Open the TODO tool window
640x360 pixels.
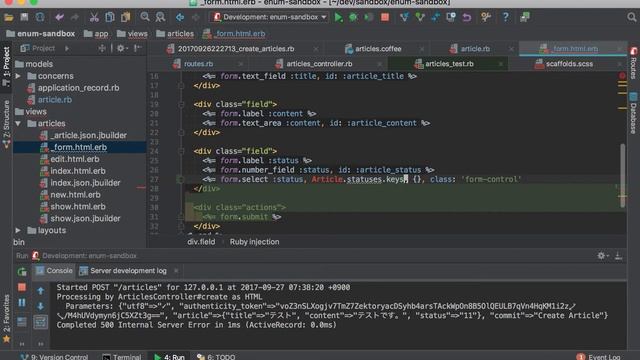click(216, 356)
